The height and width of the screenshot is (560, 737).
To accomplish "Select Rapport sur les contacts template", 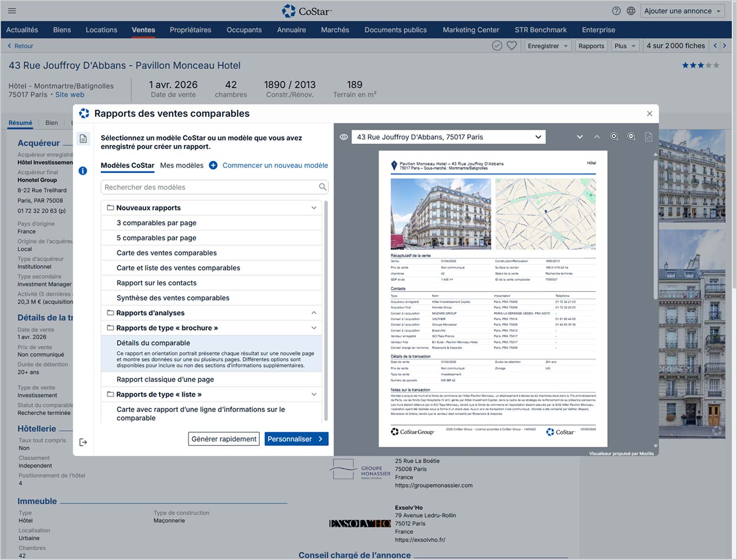I will coord(211,283).
